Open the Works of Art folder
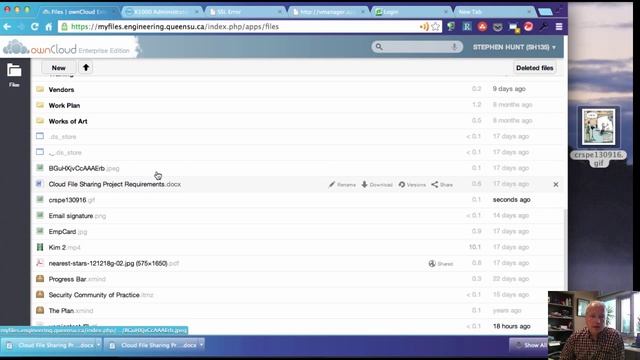Screen dimensions: 640x360 (x=68, y=121)
